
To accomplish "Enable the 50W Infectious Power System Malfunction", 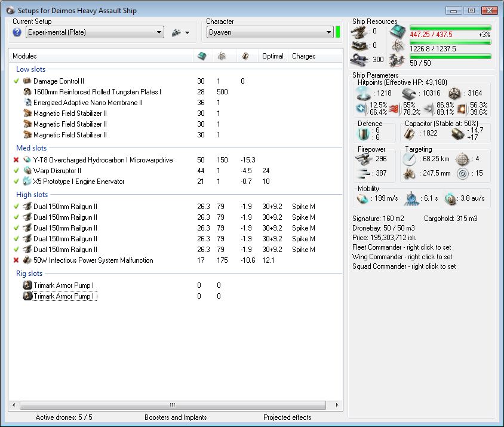I will tap(16, 260).
